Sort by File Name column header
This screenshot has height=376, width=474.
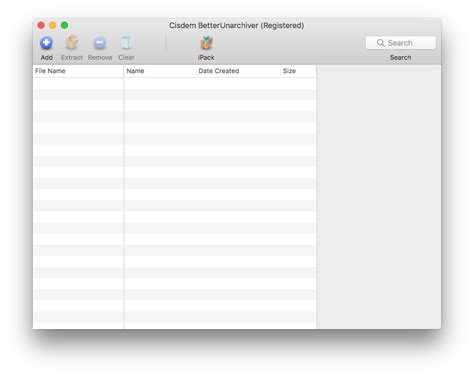(78, 71)
